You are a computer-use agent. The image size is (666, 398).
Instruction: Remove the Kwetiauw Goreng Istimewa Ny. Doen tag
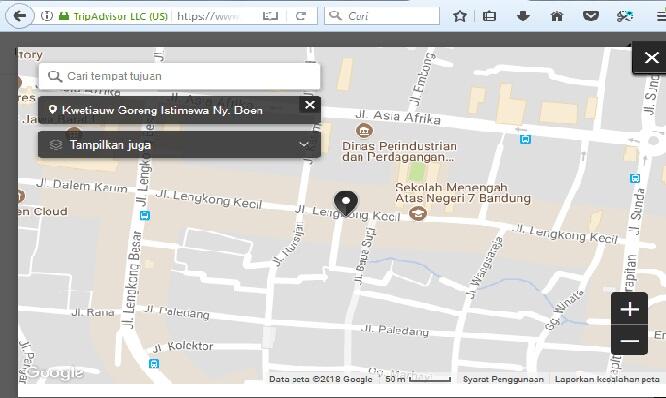310,104
